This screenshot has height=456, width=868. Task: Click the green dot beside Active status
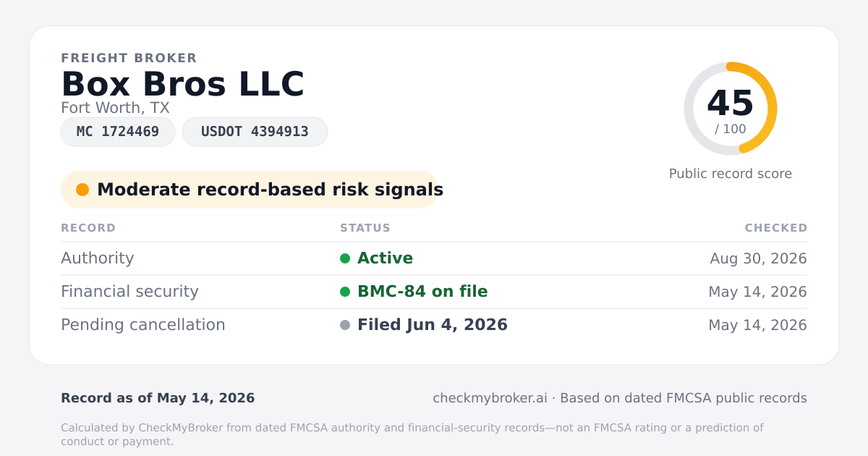click(345, 258)
